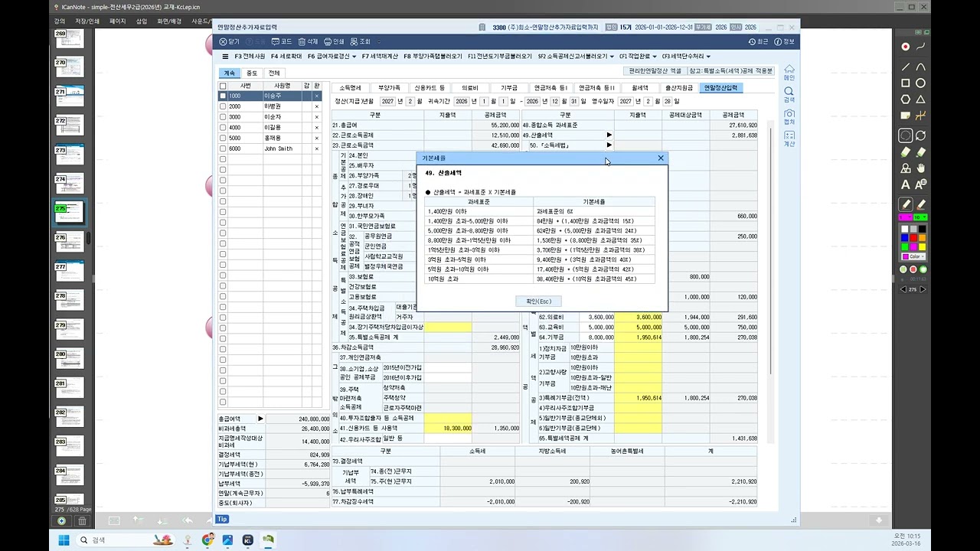The height and width of the screenshot is (551, 980).
Task: Click the 확인(Esc) button in dialog
Action: click(x=539, y=302)
